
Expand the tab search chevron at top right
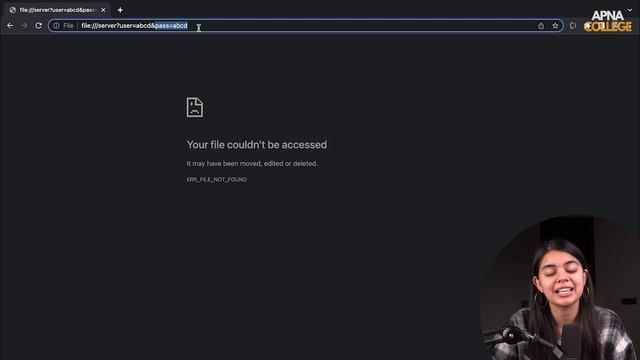(630, 10)
